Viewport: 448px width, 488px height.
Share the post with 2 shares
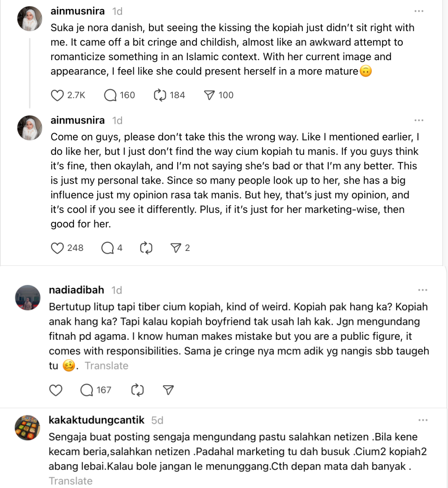click(175, 248)
